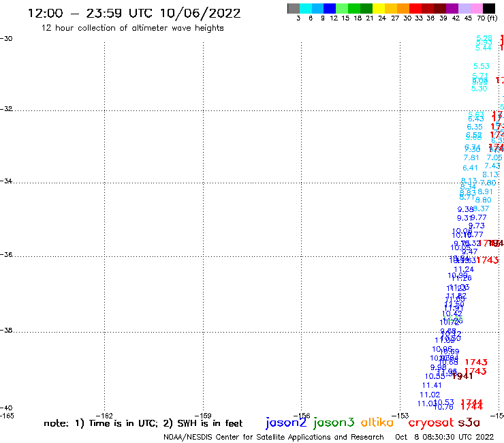Click the 11.41 wave height value
504x443 pixels.
[x=432, y=386]
